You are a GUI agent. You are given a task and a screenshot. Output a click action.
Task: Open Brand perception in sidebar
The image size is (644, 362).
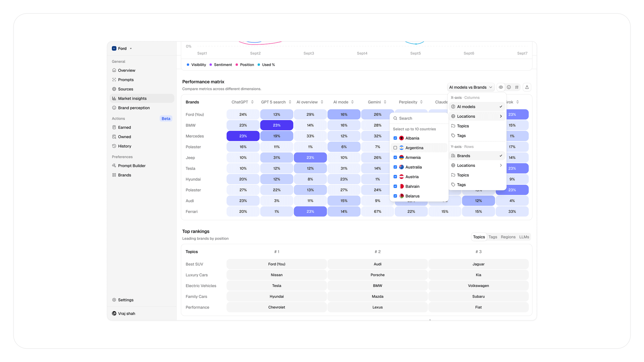click(134, 108)
